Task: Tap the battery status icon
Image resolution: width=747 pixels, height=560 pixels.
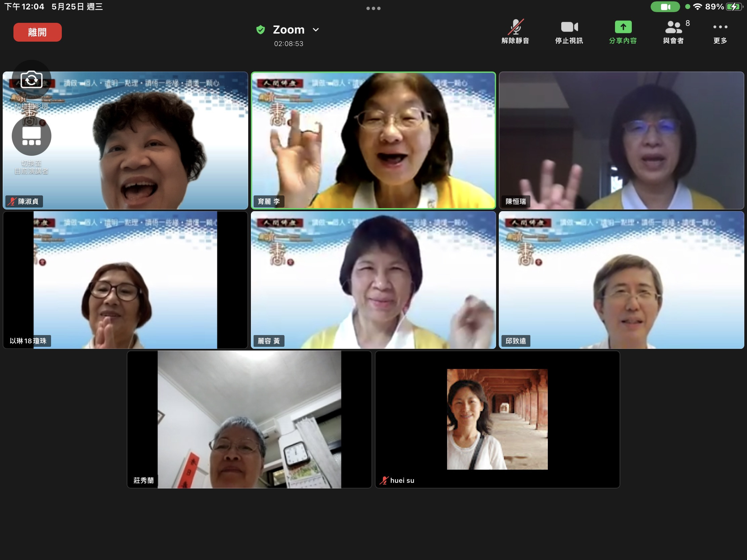Action: coord(735,7)
